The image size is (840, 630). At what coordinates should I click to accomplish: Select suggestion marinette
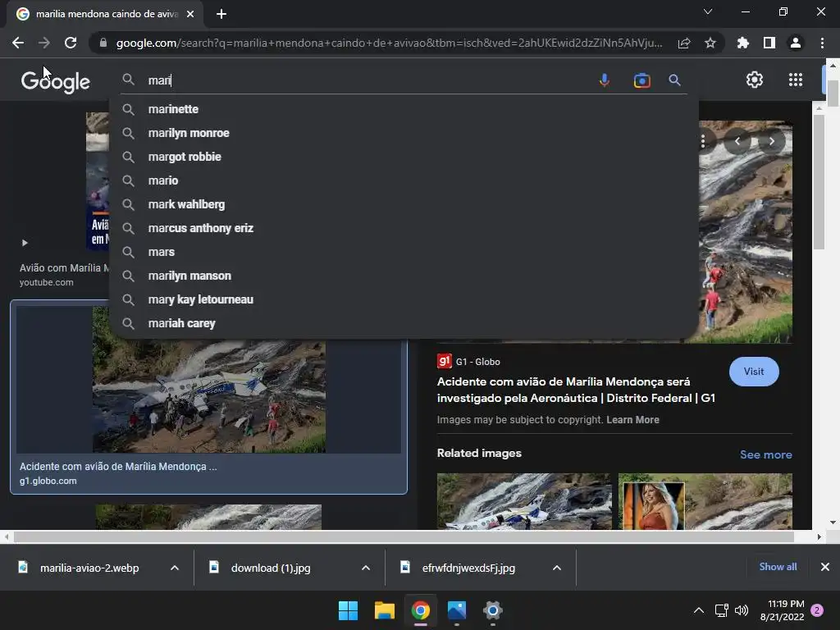(404, 109)
